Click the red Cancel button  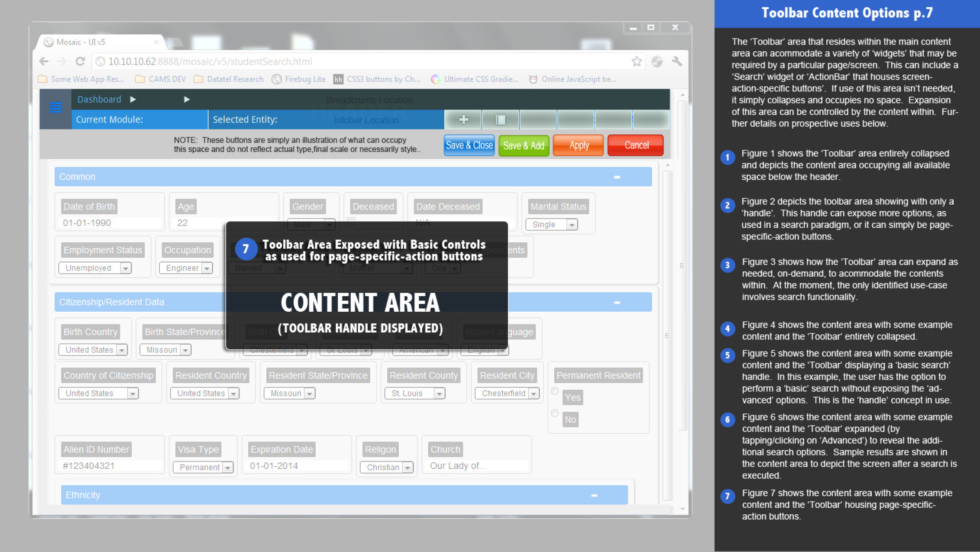coord(636,145)
